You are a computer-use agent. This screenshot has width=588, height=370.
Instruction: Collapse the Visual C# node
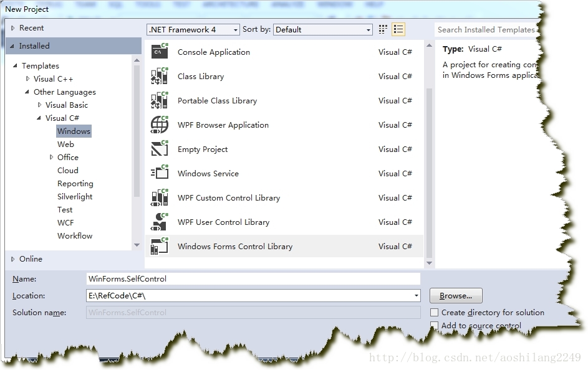coord(39,118)
